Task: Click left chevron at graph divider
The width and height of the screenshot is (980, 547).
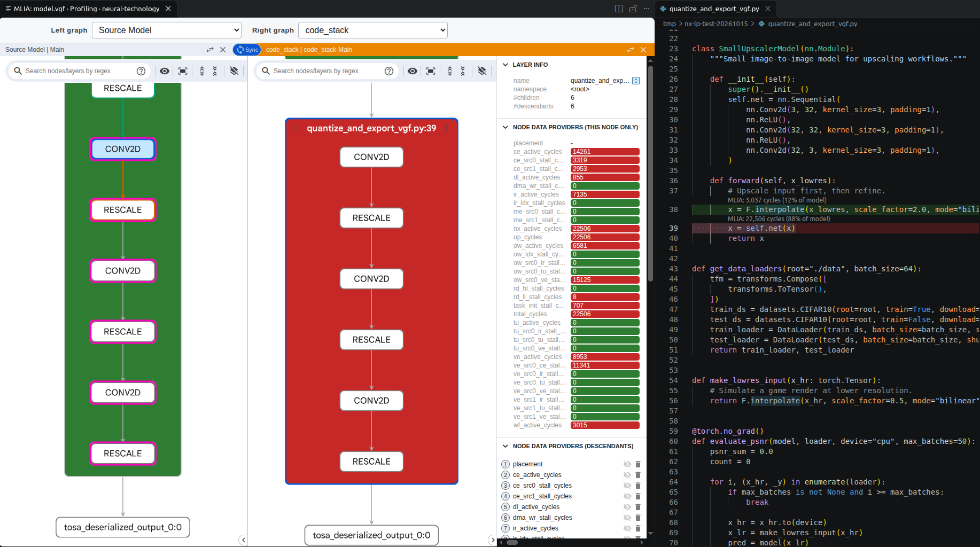Action: pyautogui.click(x=243, y=540)
